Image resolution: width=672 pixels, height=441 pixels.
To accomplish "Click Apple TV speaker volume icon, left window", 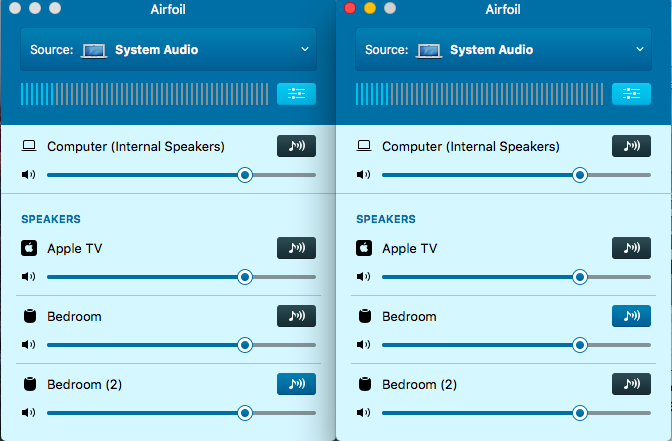I will [x=28, y=276].
